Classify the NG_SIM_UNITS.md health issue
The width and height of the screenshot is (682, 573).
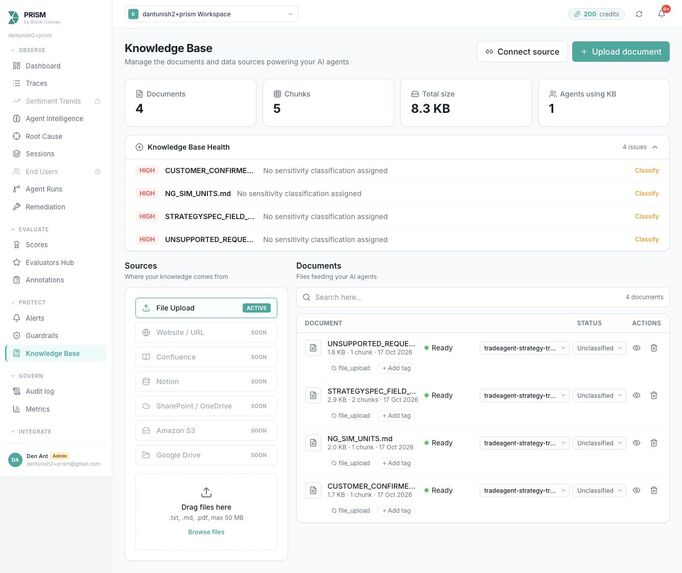tap(647, 194)
